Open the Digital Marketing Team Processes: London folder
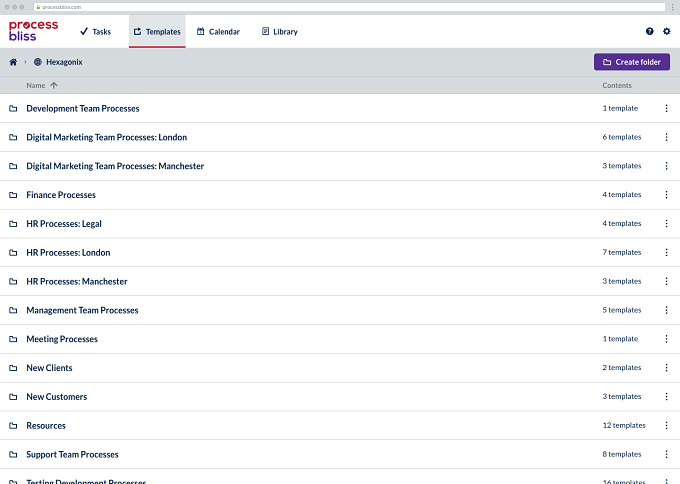 click(107, 137)
